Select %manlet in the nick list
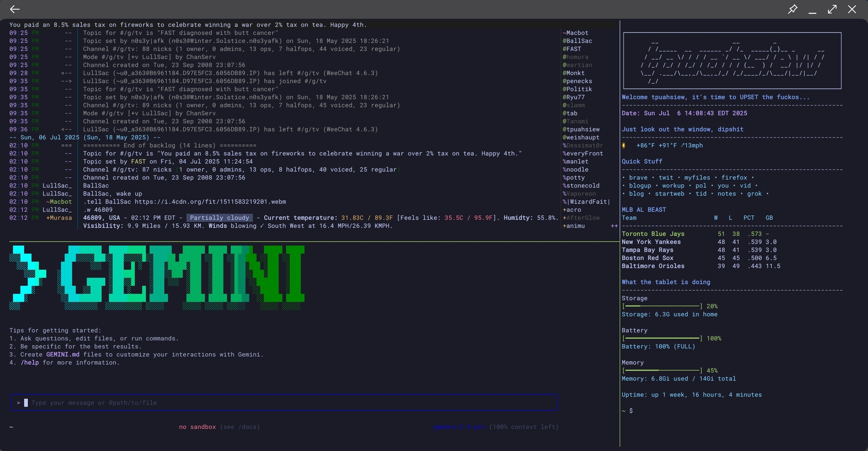 click(576, 162)
